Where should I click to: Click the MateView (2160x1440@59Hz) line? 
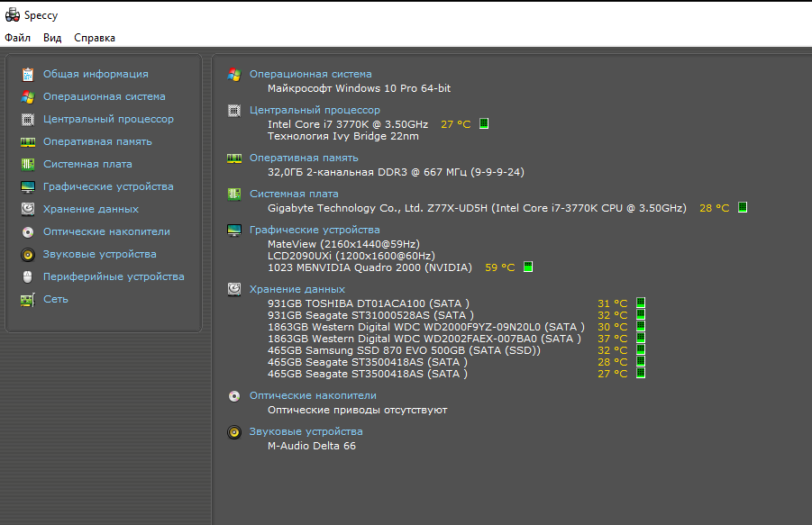(x=343, y=244)
